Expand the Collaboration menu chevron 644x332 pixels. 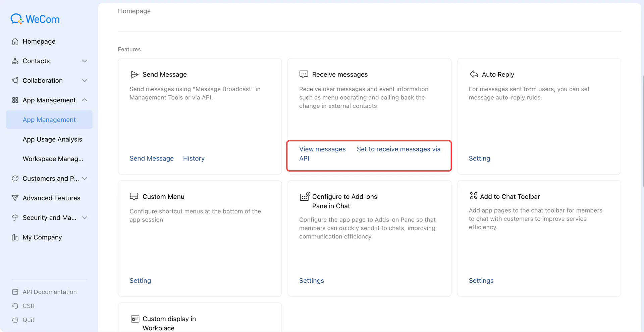(x=85, y=81)
